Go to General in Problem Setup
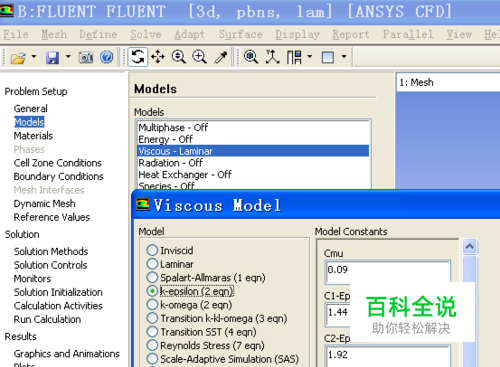 coord(31,109)
